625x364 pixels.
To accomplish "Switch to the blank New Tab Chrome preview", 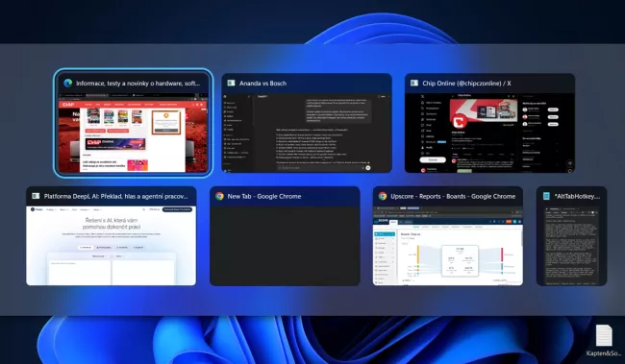I will pos(285,245).
